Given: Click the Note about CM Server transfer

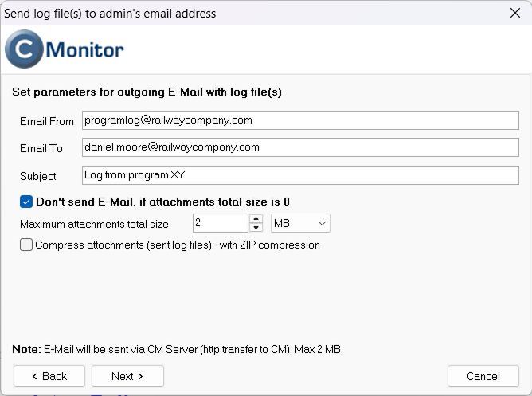Looking at the screenshot, I should tap(178, 349).
